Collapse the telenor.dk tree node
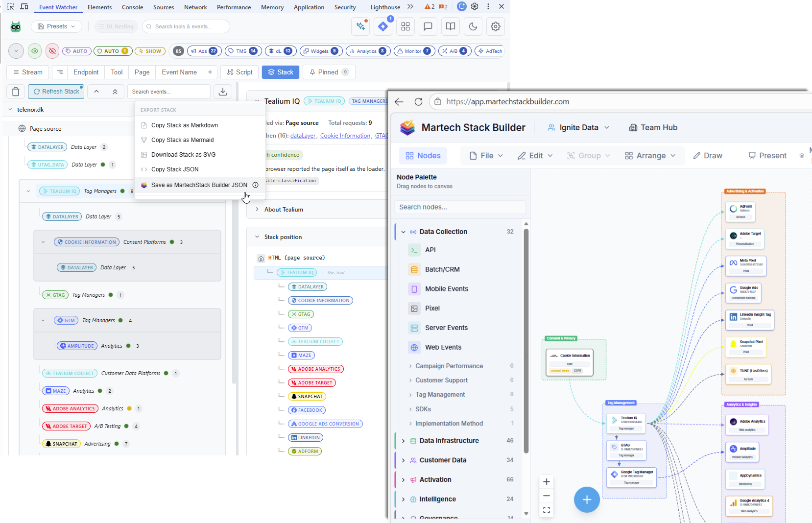 [10, 110]
